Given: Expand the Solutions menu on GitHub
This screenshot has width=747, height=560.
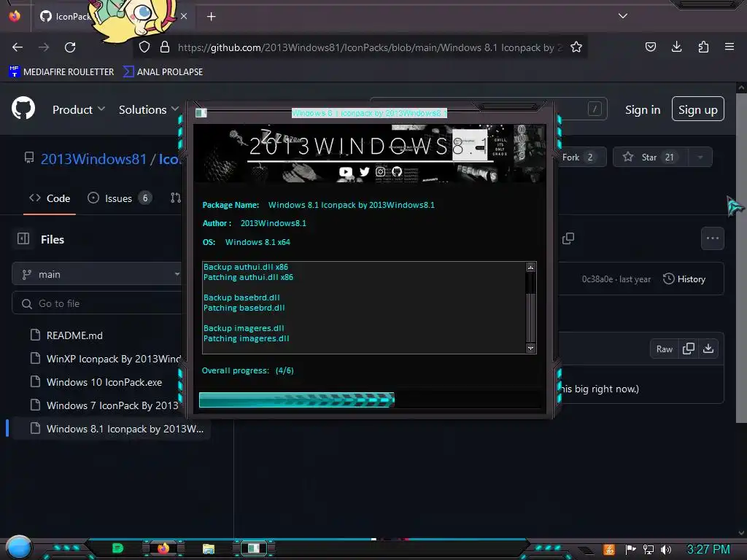Looking at the screenshot, I should point(149,109).
